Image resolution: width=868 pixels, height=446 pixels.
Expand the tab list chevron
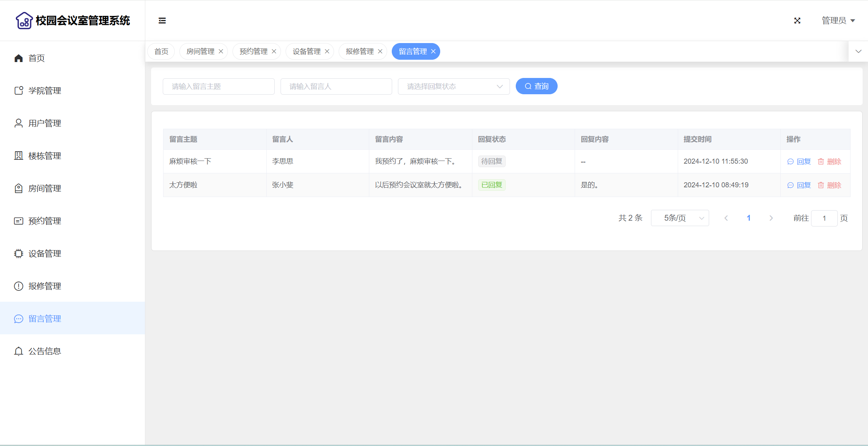(x=858, y=52)
